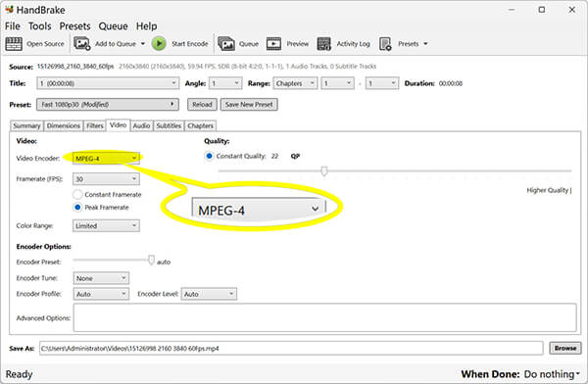
Task: Open the Encoder Level dropdown
Action: [209, 294]
